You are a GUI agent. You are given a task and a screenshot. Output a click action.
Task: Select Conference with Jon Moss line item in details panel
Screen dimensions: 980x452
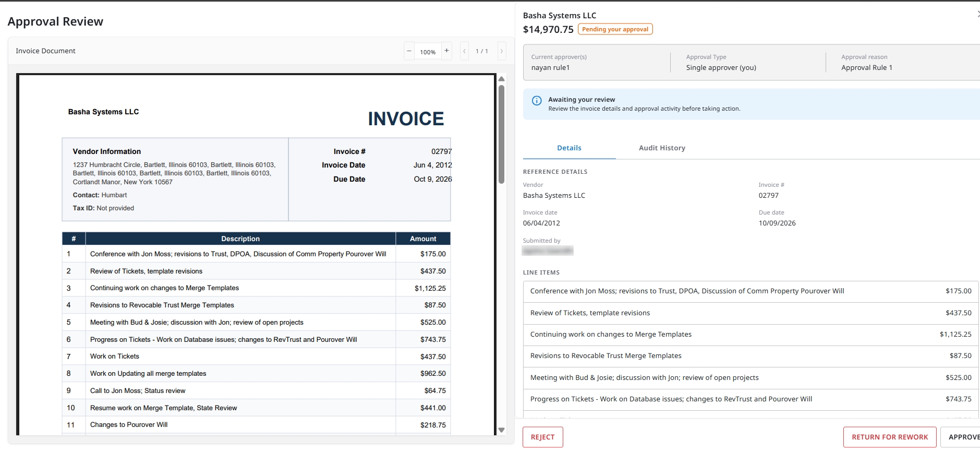pyautogui.click(x=751, y=292)
